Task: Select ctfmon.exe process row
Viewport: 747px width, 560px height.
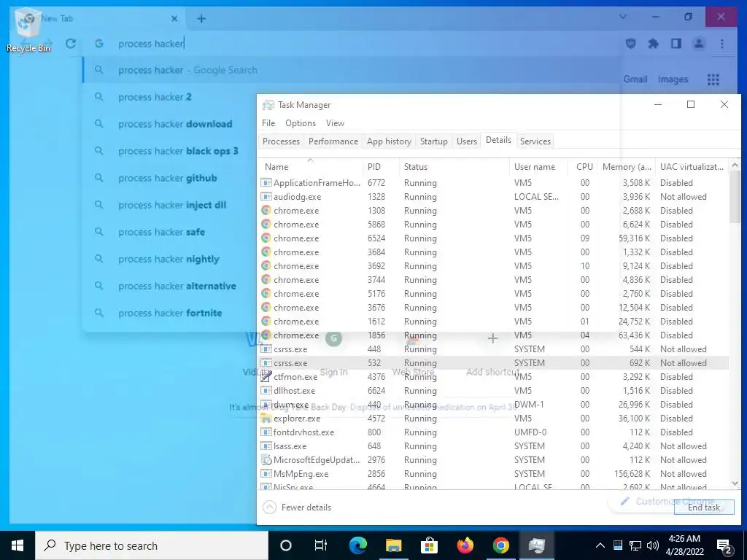Action: (x=493, y=377)
